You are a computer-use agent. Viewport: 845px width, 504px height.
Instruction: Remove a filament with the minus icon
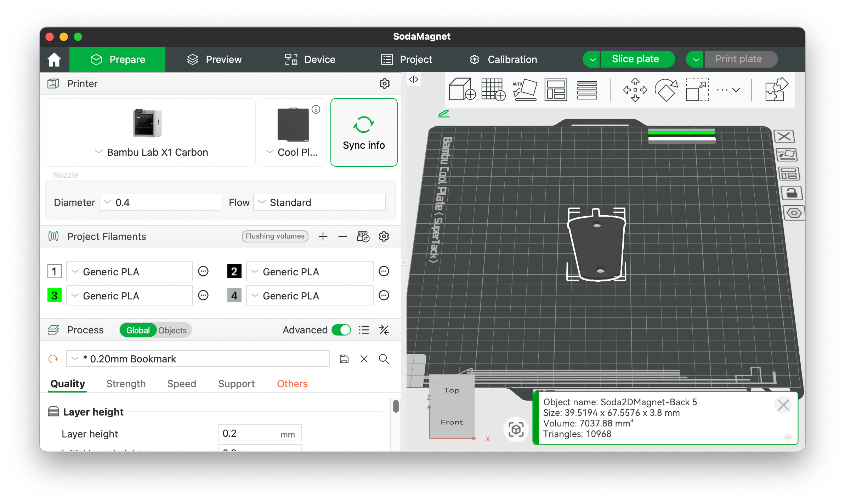pyautogui.click(x=342, y=236)
